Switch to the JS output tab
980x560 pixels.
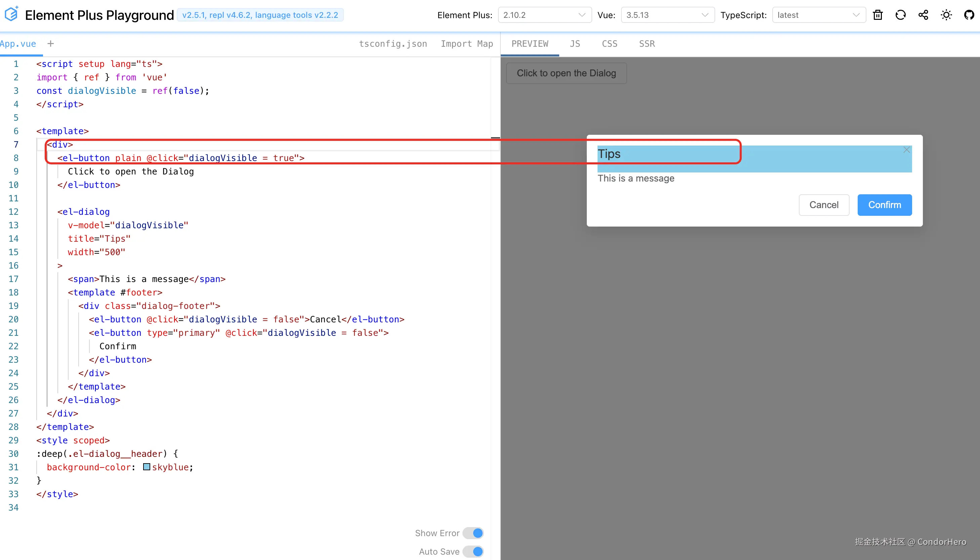pos(575,44)
